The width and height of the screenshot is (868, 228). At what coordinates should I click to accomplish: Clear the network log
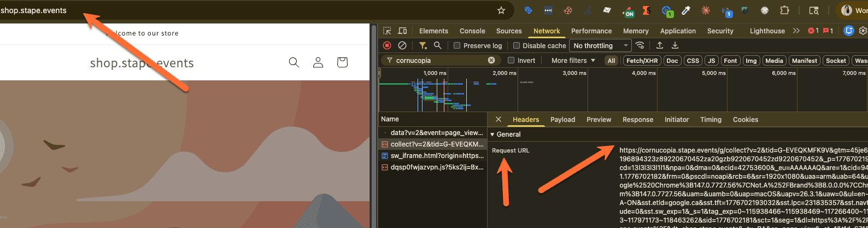tap(402, 45)
